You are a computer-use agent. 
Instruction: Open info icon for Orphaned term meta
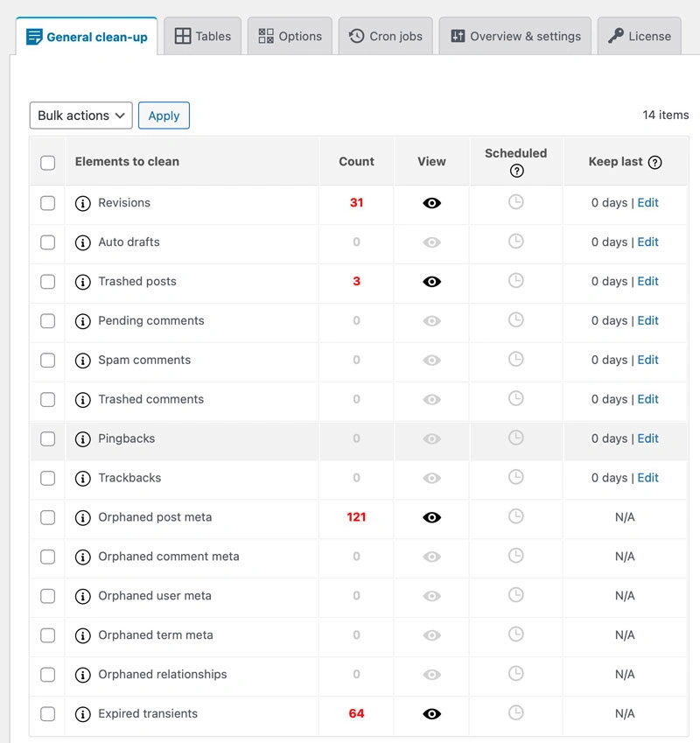[x=82, y=636]
